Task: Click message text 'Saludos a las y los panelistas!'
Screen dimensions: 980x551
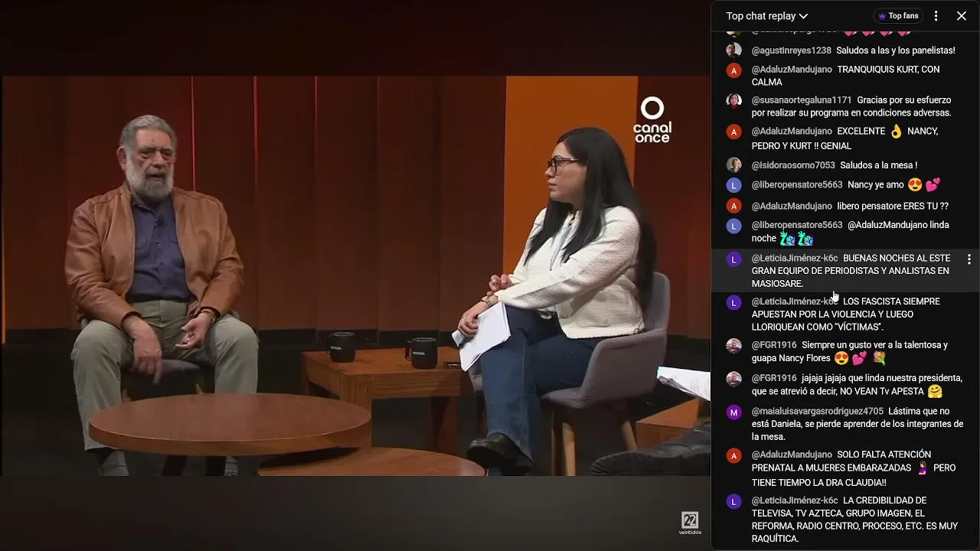Action: pos(896,51)
